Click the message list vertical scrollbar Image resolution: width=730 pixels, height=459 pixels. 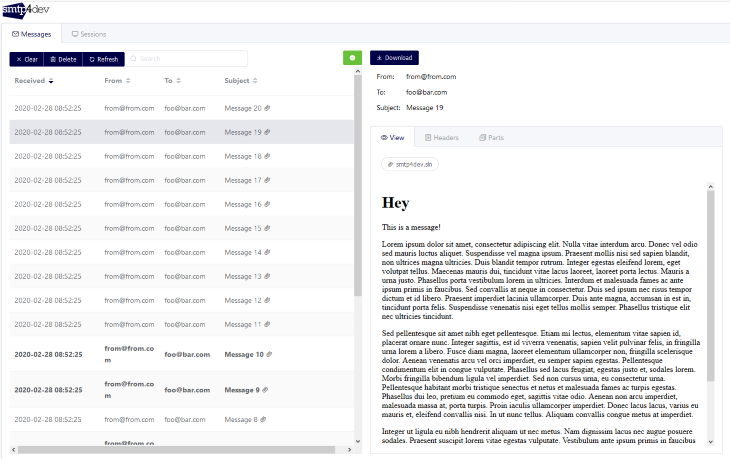click(x=358, y=185)
